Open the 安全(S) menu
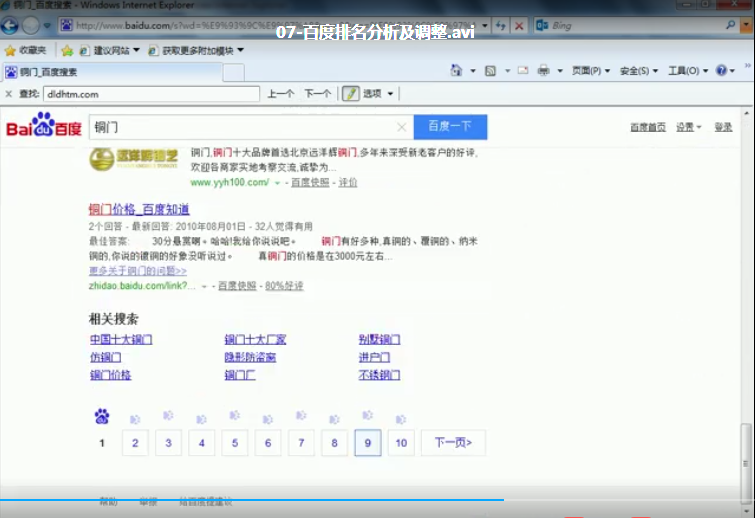Image resolution: width=755 pixels, height=518 pixels. coord(639,71)
